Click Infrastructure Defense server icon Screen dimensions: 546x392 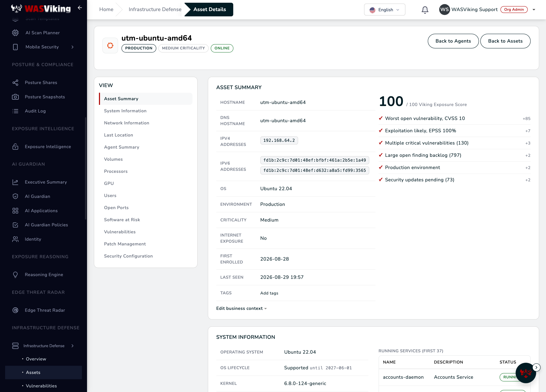point(15,346)
